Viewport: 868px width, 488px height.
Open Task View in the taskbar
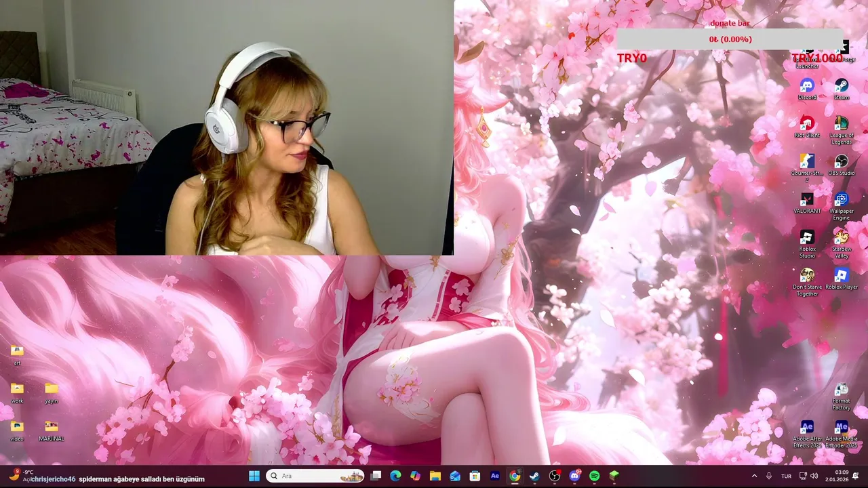click(376, 476)
